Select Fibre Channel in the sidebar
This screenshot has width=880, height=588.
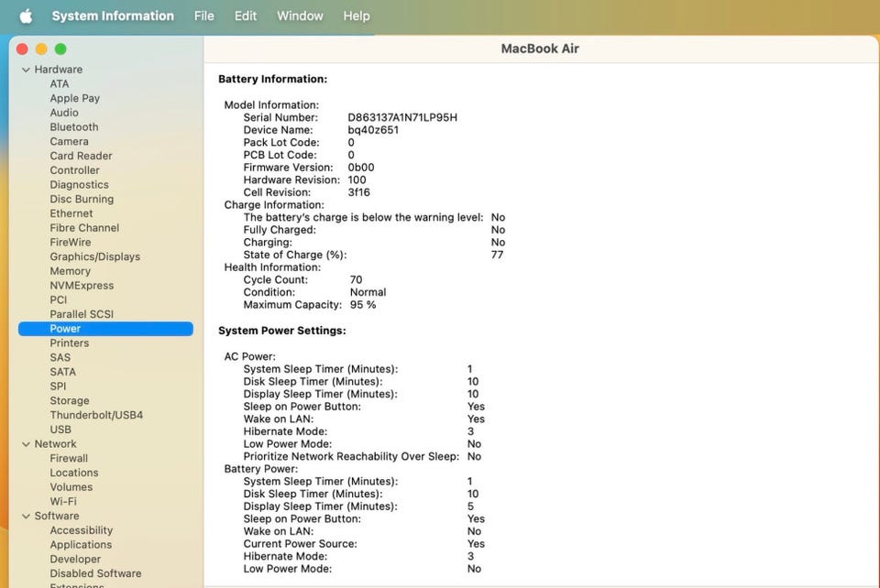(84, 228)
